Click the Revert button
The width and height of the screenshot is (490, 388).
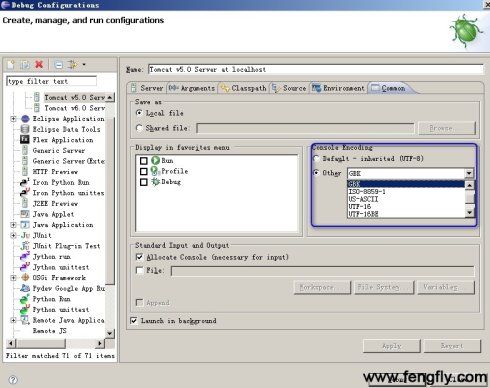coord(452,346)
